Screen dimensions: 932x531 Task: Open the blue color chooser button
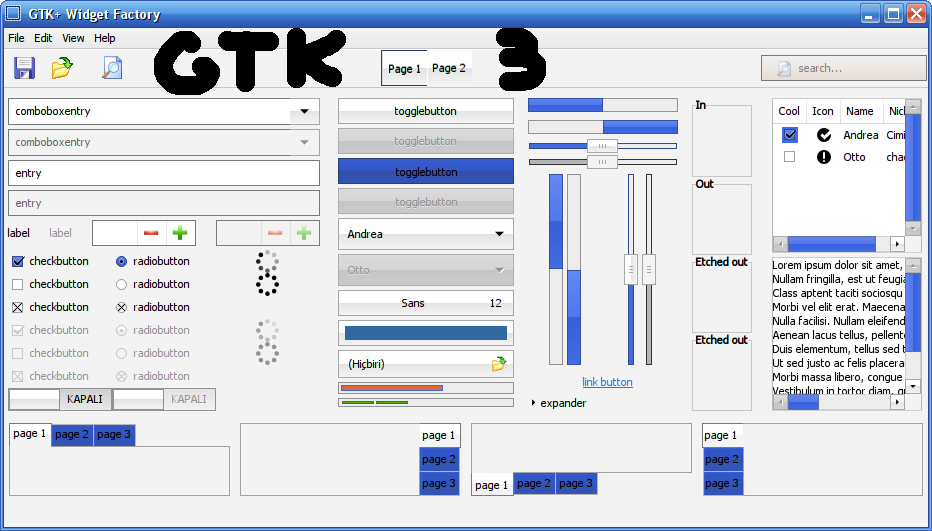[426, 333]
